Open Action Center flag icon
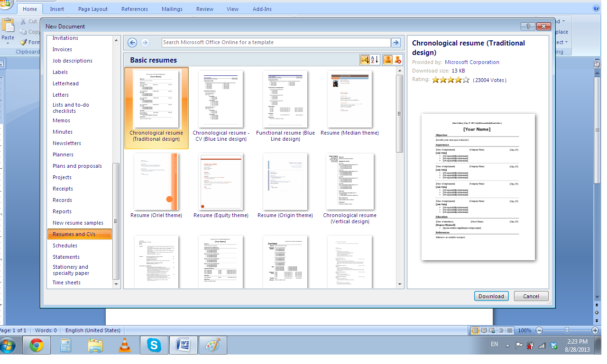 click(x=519, y=345)
